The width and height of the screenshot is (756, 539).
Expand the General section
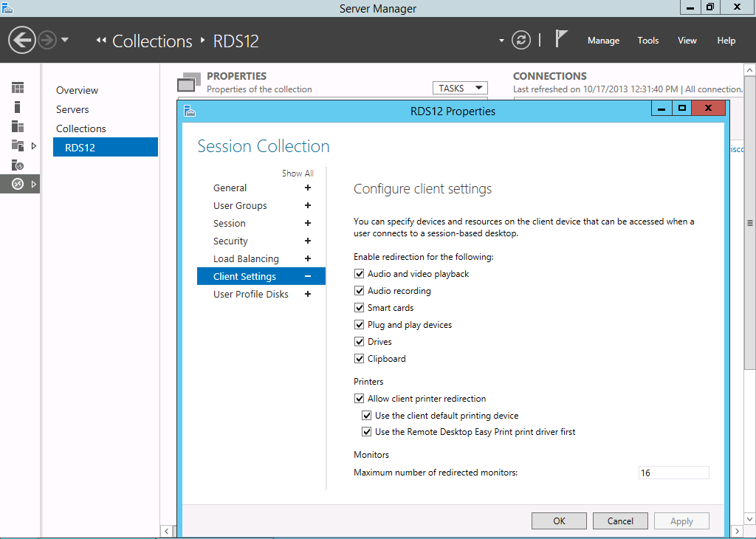coord(308,188)
